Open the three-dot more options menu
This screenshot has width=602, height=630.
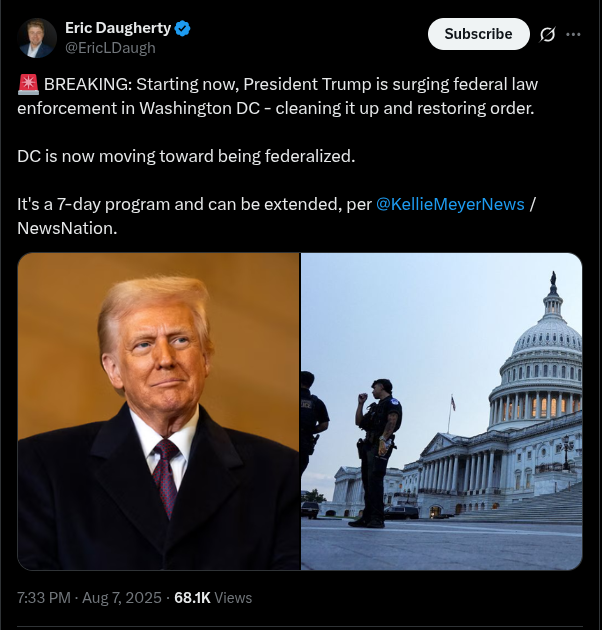(x=573, y=35)
